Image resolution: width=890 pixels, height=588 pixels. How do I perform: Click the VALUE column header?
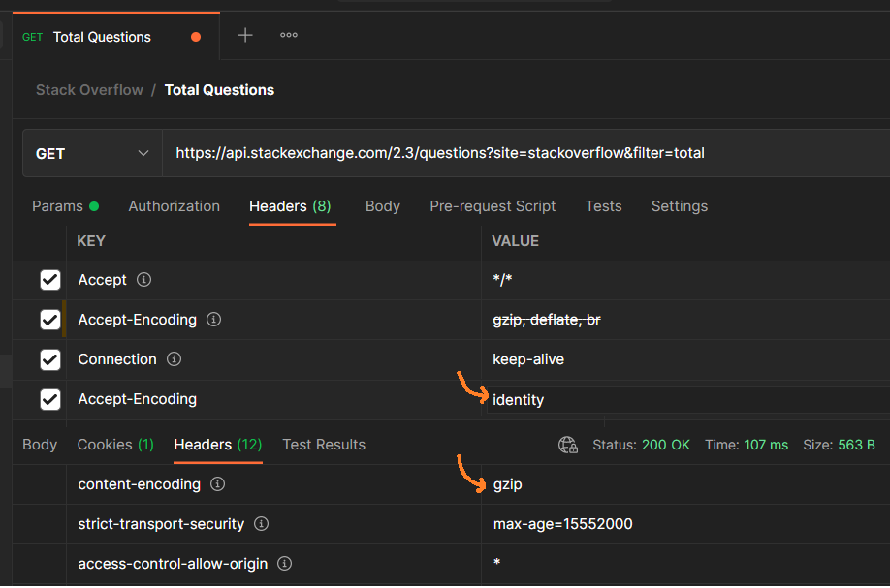[x=515, y=241]
